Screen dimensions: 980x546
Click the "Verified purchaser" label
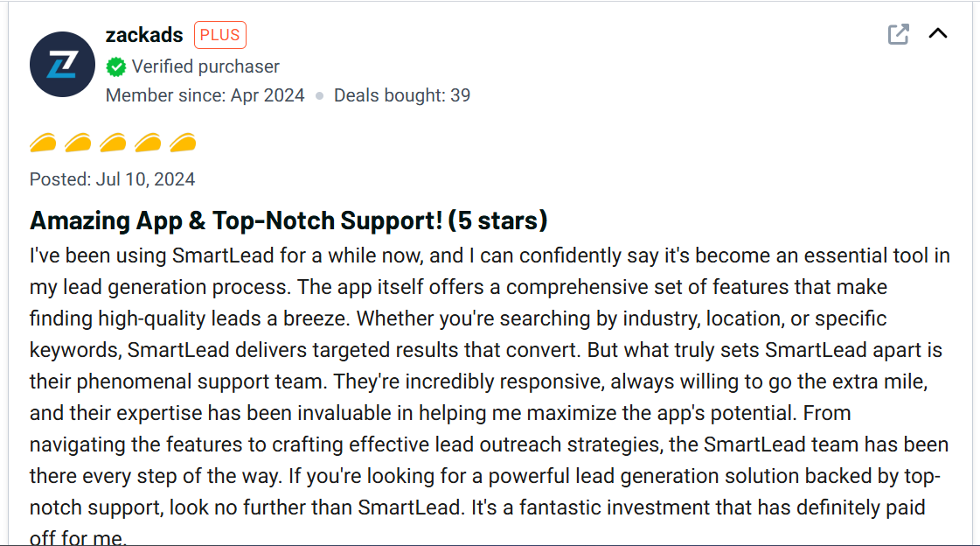205,66
